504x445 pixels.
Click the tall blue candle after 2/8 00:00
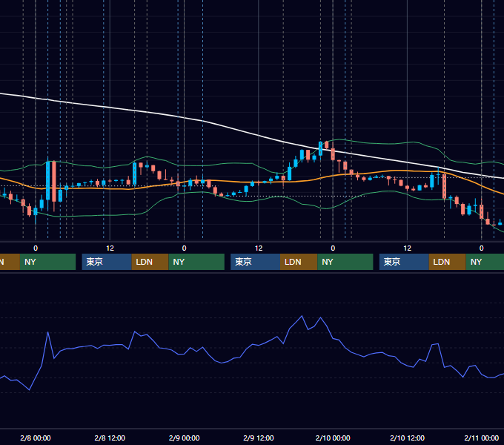48,181
